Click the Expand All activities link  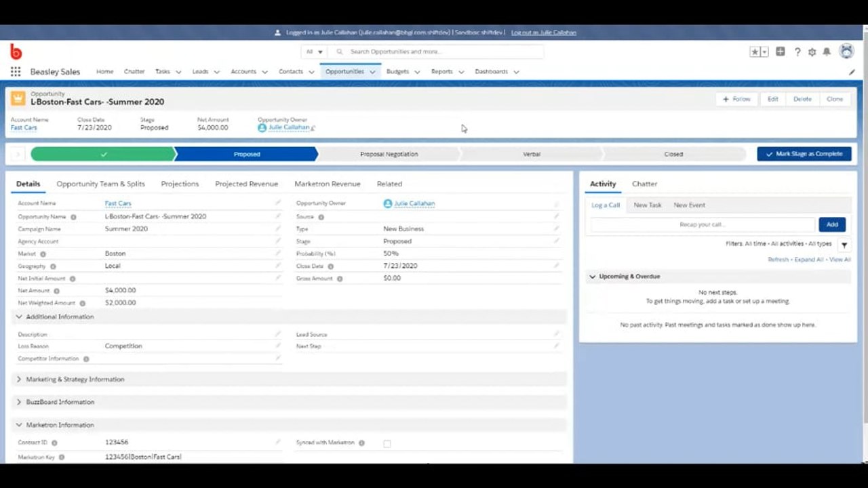pyautogui.click(x=809, y=260)
